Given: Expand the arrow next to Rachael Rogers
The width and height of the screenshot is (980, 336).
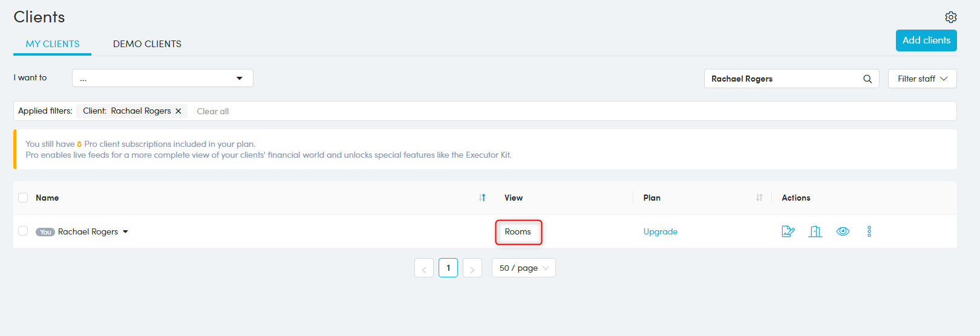Looking at the screenshot, I should (x=125, y=231).
